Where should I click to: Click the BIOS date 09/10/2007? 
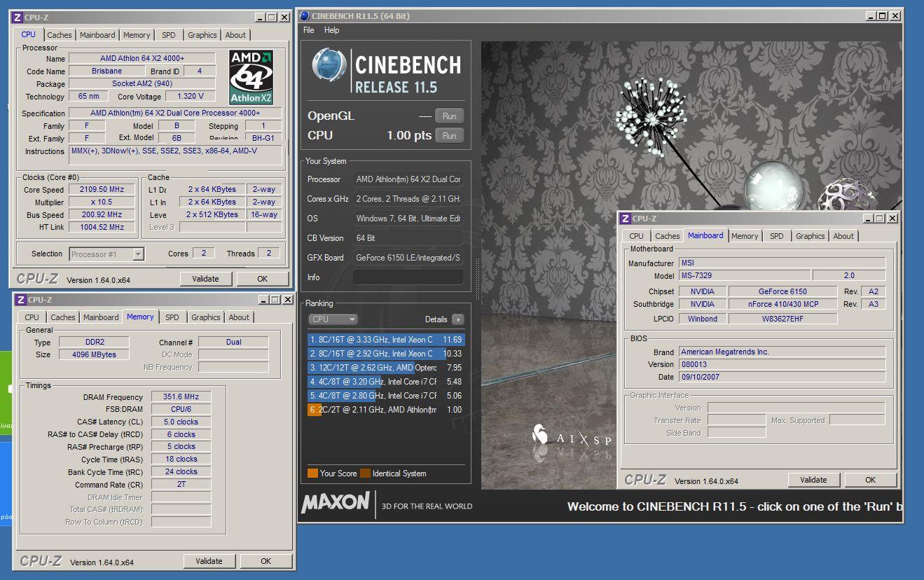(782, 377)
